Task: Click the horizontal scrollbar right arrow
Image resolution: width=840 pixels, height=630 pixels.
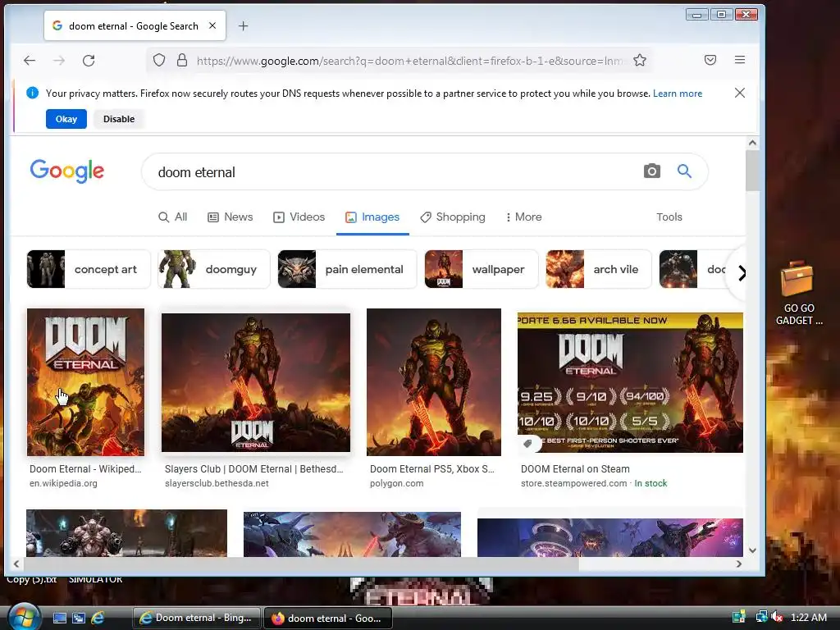Action: tap(739, 564)
